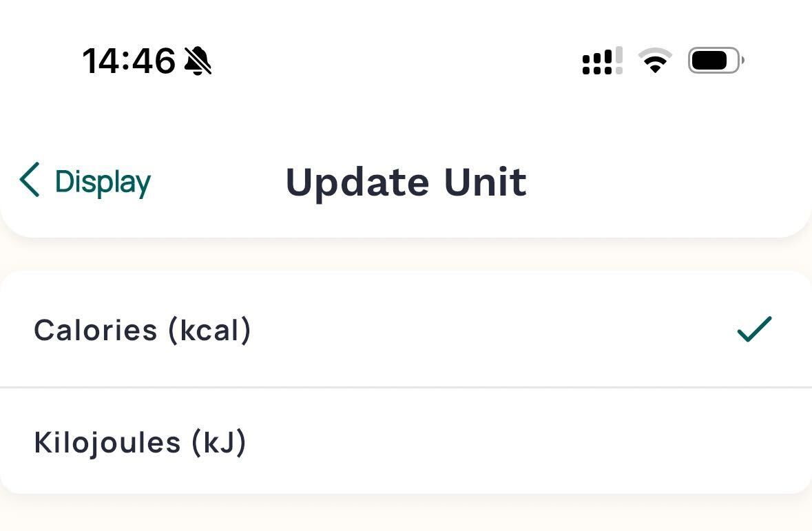Tap the battery indicator icon
The height and width of the screenshot is (531, 812).
coord(715,61)
